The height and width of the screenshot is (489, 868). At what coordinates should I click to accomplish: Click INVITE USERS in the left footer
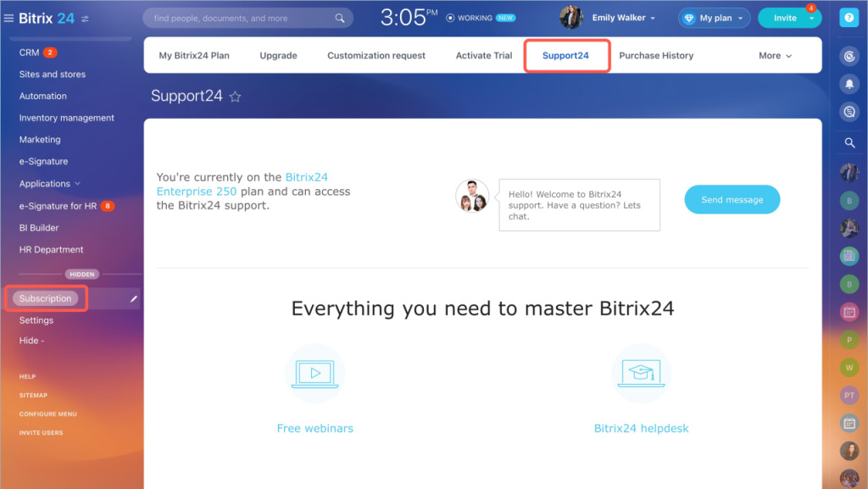41,433
